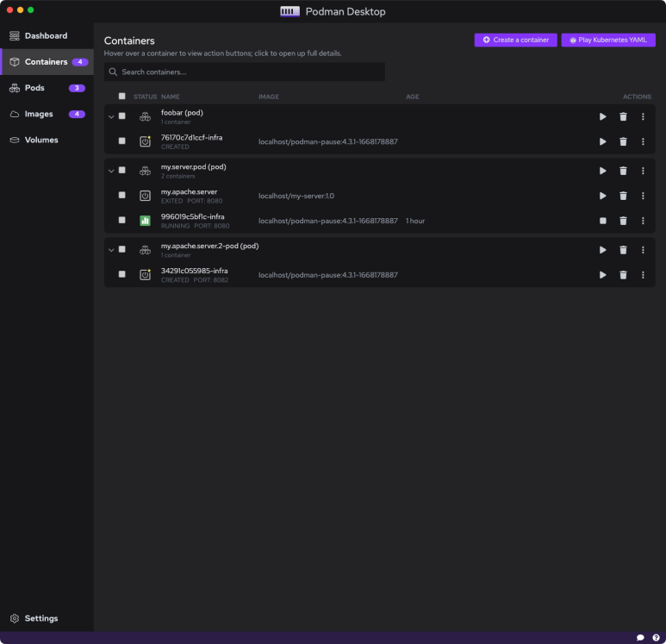Delete the my.server.pod pod
Screen dimensions: 666x644
click(623, 171)
